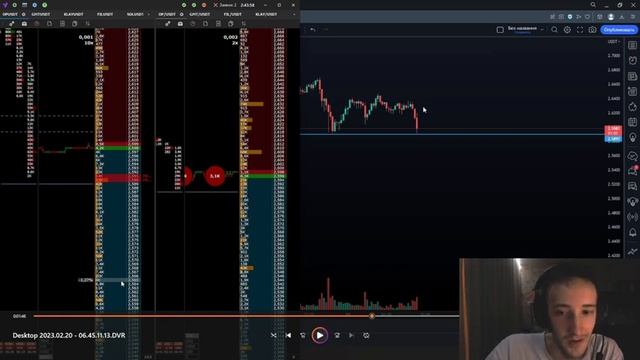This screenshot has height=360, width=640.
Task: Switch to KLAY/USDT tab in right order book
Action: pyautogui.click(x=266, y=14)
